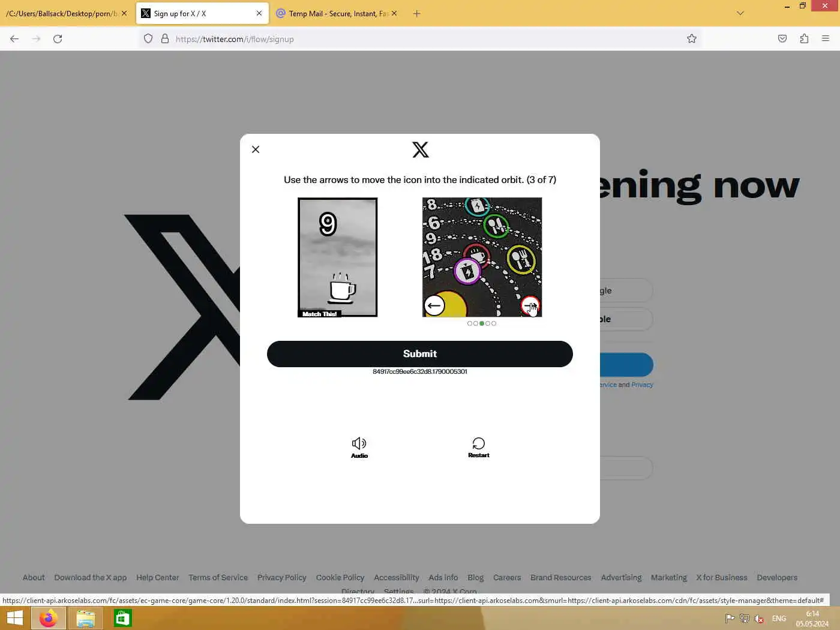Reload the current page
This screenshot has height=630, width=840.
[58, 39]
